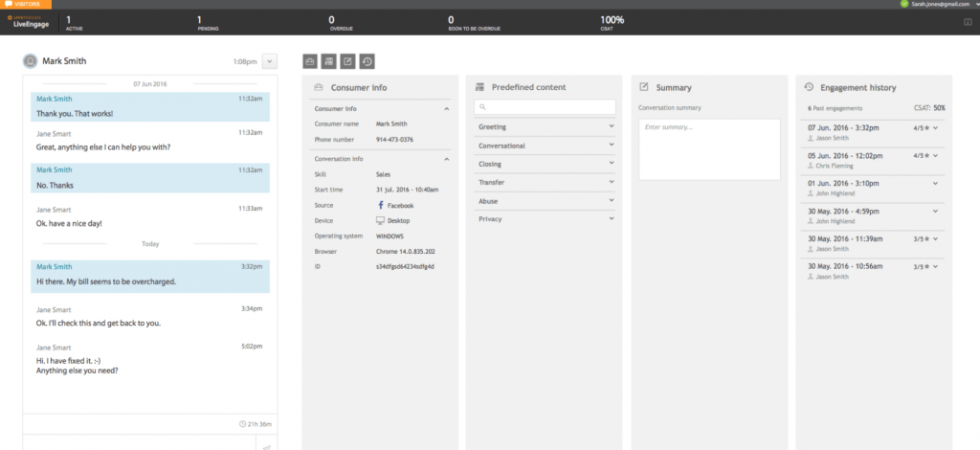Viewport: 980px width, 450px height.
Task: Click agent name Chris Fleming
Action: click(835, 167)
